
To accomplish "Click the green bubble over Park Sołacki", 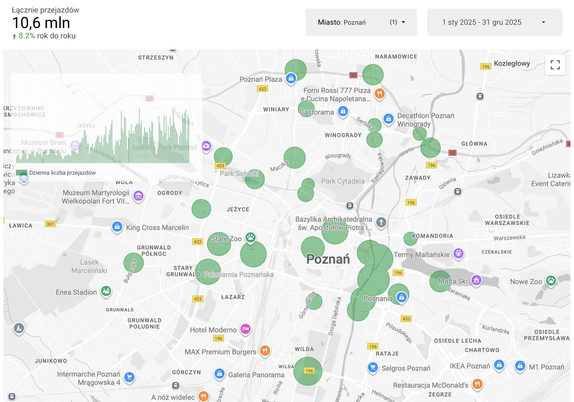I will (254, 179).
